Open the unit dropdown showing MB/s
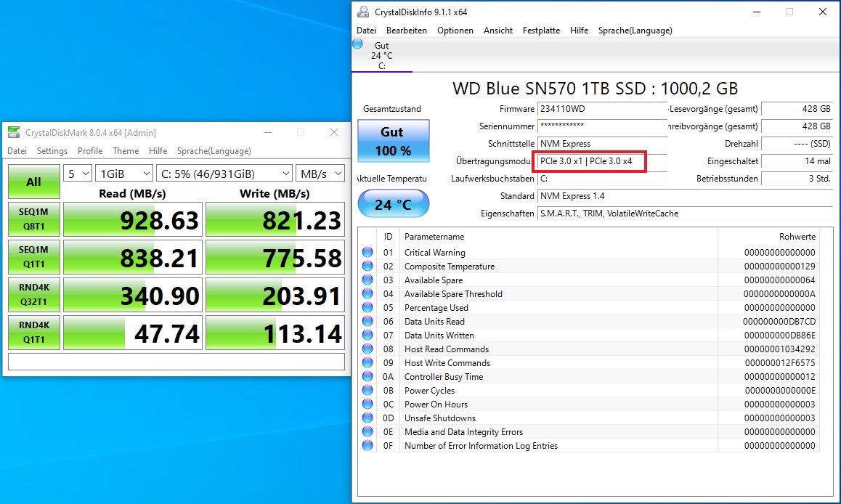The image size is (841, 504). click(320, 174)
